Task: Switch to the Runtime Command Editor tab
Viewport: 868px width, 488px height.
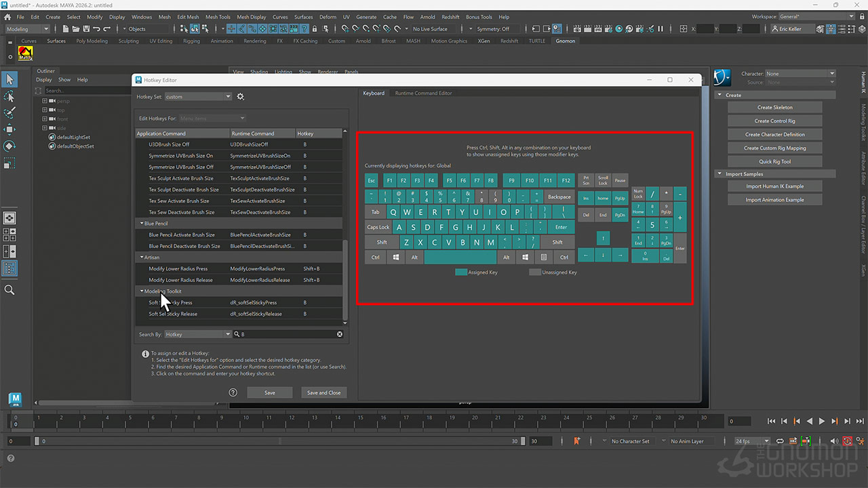Action: pyautogui.click(x=423, y=93)
